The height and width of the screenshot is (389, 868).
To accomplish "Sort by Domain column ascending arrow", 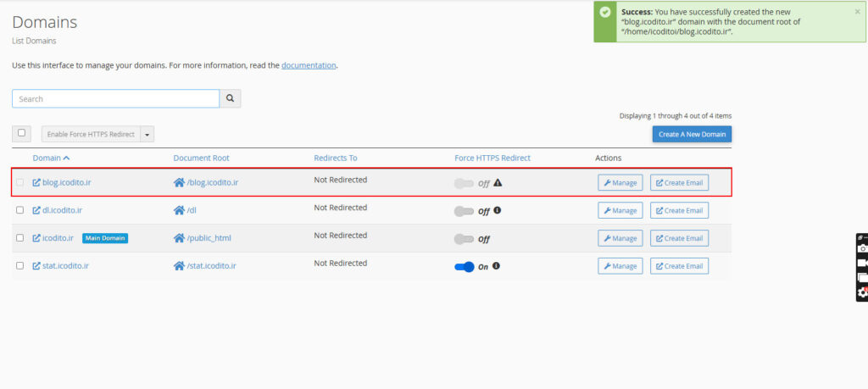I will pyautogui.click(x=66, y=158).
